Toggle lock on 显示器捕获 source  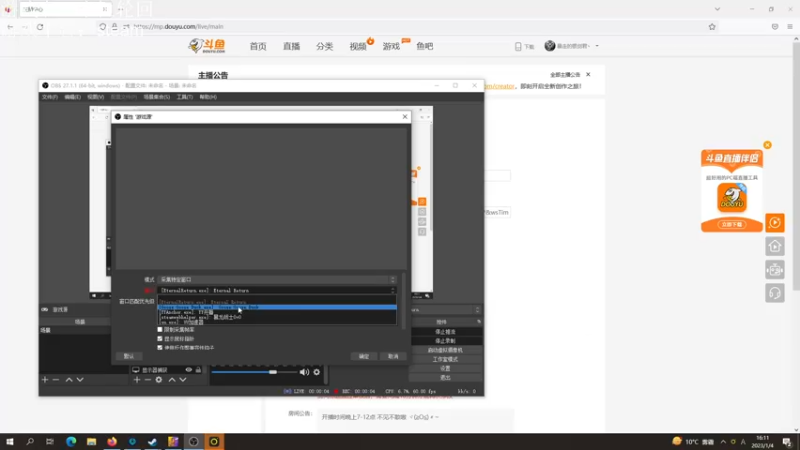point(198,370)
